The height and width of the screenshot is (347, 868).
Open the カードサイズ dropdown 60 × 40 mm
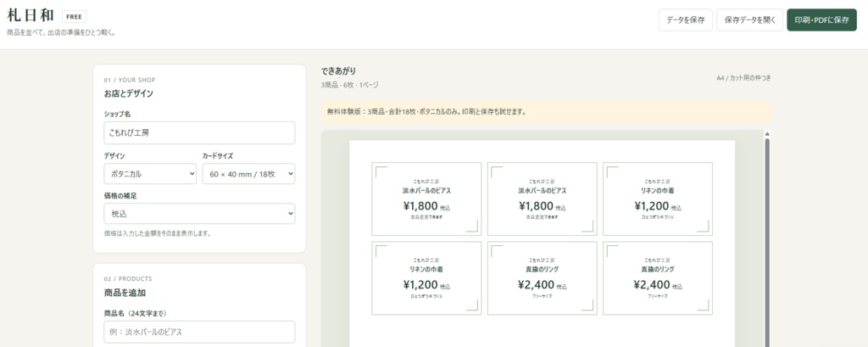pos(248,173)
